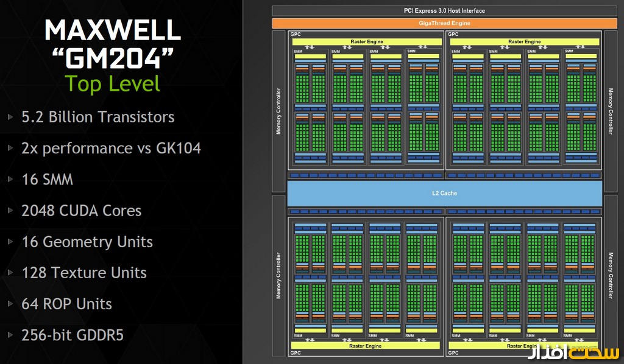Select the Raster Engine bar in top-left GPC

[366, 42]
